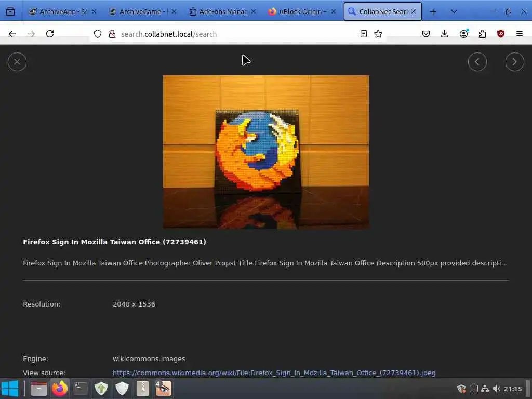Click the forward navigation arrow
The width and height of the screenshot is (532, 399).
pyautogui.click(x=31, y=34)
